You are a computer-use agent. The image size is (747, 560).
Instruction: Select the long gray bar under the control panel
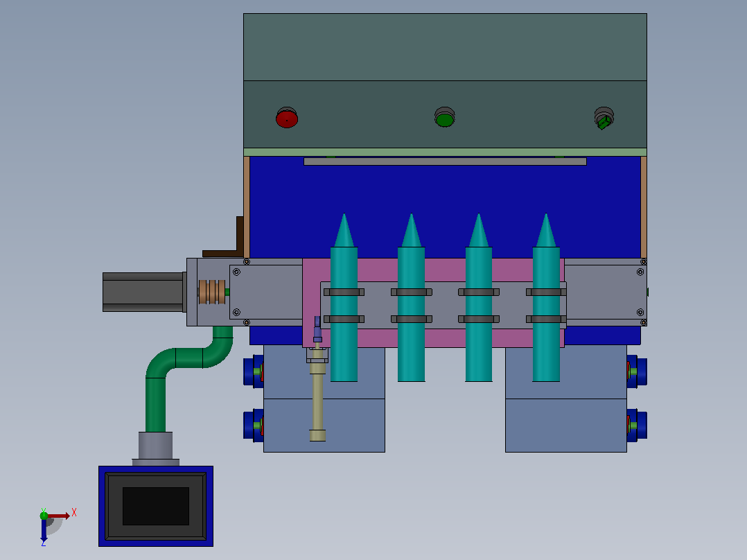[x=445, y=161]
